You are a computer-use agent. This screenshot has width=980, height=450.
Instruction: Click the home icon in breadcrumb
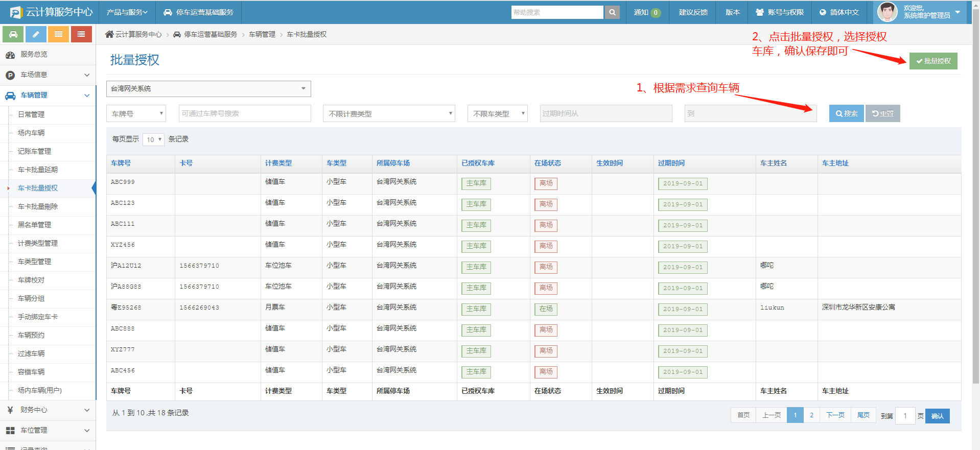click(x=109, y=34)
